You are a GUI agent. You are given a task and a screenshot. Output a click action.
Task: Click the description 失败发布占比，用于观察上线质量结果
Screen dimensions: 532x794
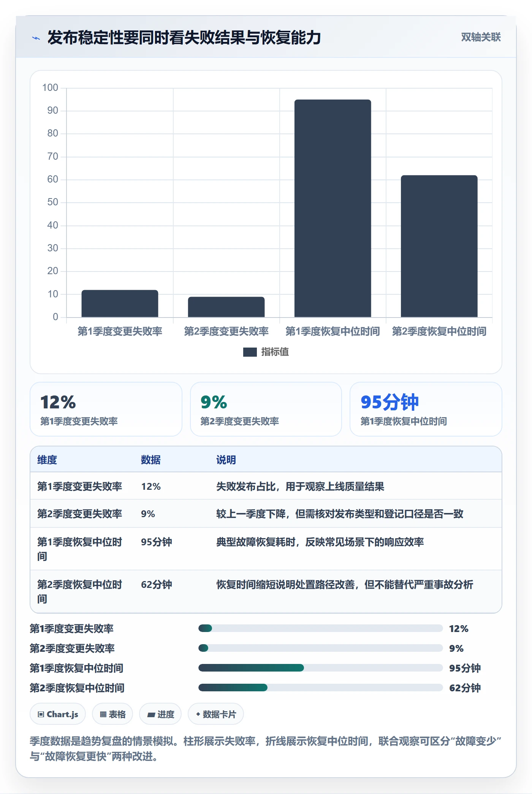(x=300, y=486)
